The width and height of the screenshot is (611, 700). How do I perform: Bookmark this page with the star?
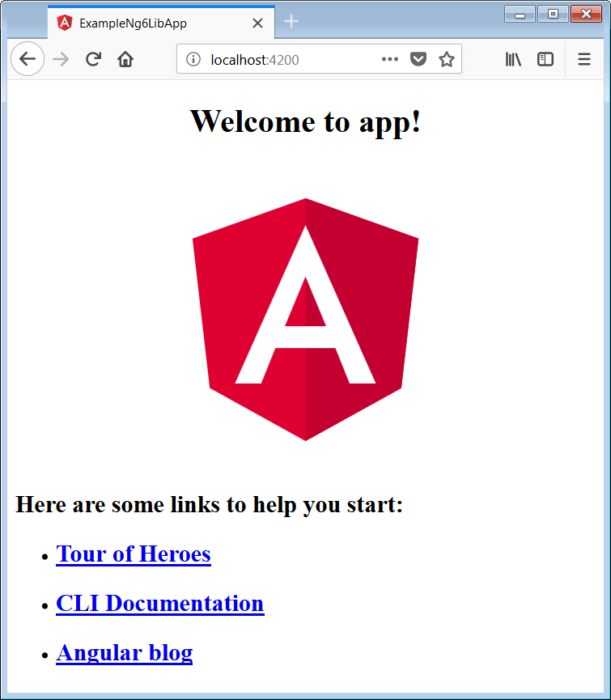coord(446,59)
